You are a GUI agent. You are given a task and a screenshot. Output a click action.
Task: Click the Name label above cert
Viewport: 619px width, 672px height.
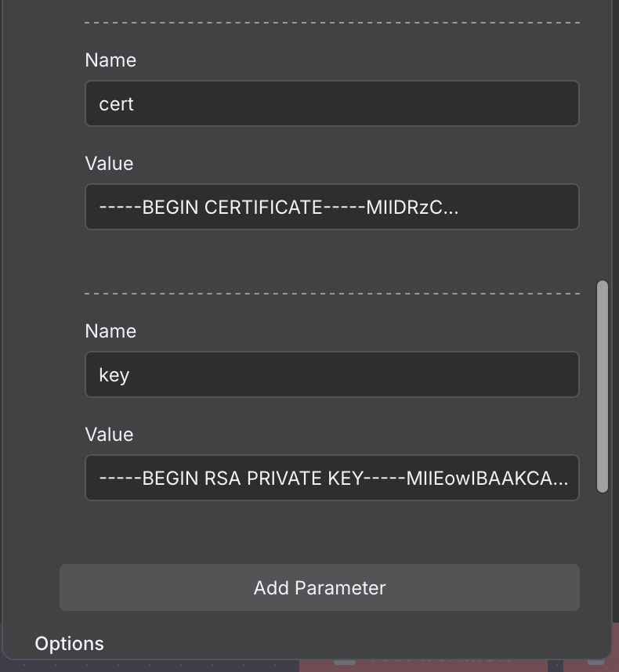tap(110, 60)
